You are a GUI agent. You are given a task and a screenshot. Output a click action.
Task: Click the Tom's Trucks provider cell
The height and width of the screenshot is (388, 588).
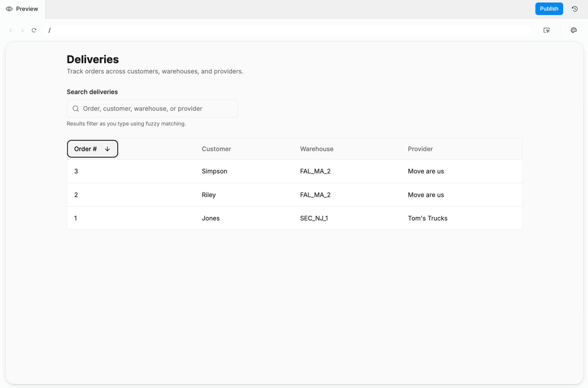pos(427,218)
